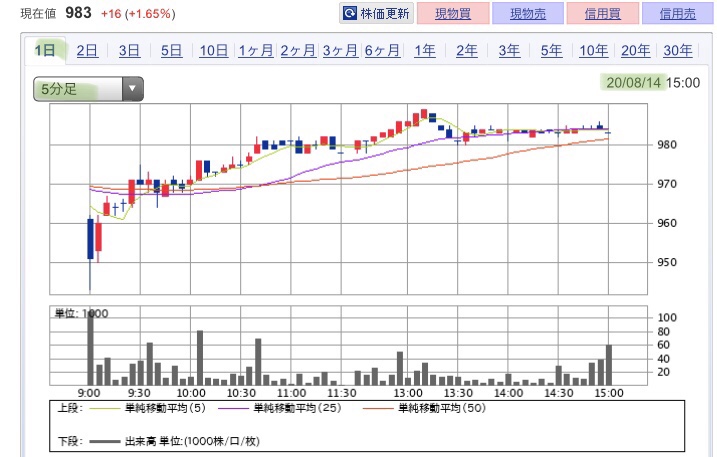Screen dimensions: 717x457
Task: Click the 14:00 time axis label
Action: pos(508,393)
